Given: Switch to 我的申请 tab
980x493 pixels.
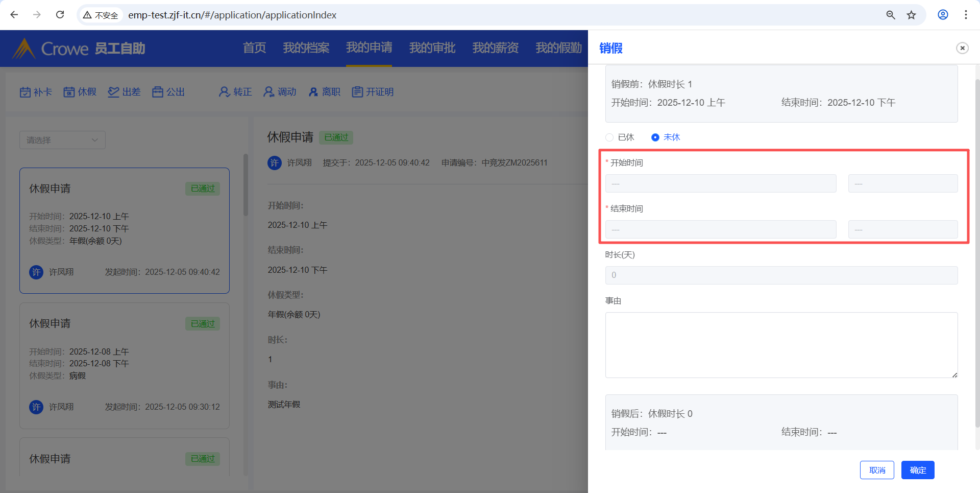Looking at the screenshot, I should pyautogui.click(x=369, y=48).
